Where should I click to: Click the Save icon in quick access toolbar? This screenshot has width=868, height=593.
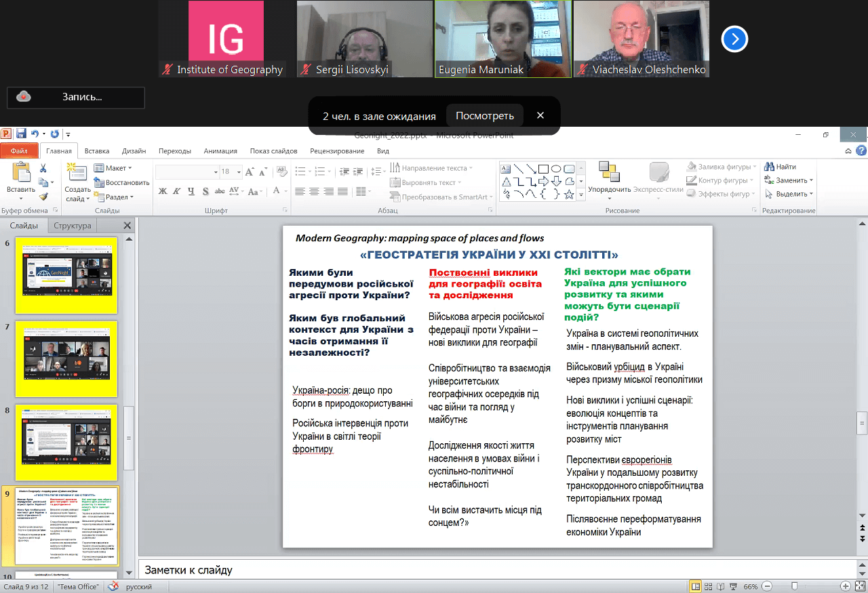[x=21, y=134]
